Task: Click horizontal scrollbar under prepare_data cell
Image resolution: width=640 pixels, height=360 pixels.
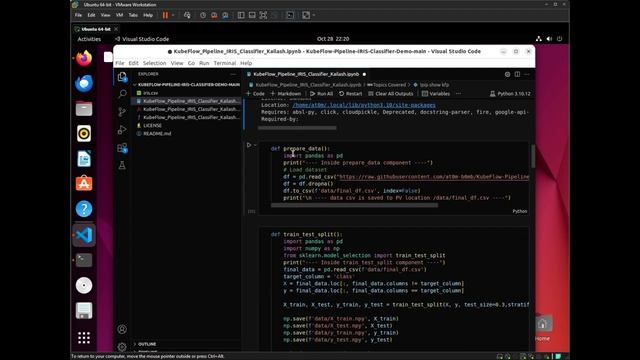Action: point(354,205)
